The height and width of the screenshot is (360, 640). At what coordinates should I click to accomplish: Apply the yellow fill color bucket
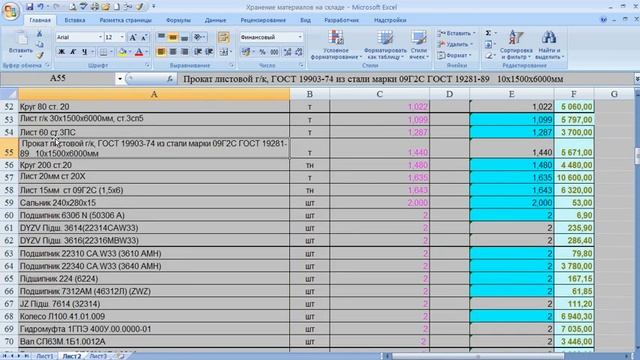click(x=122, y=52)
